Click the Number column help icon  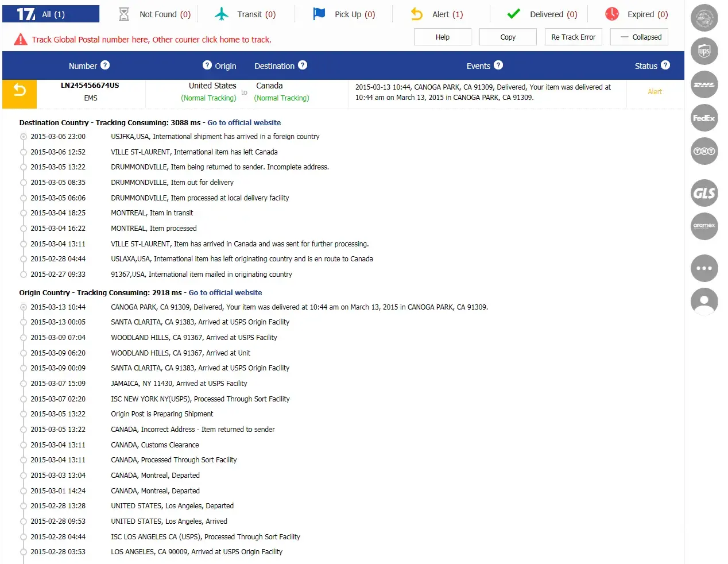105,65
